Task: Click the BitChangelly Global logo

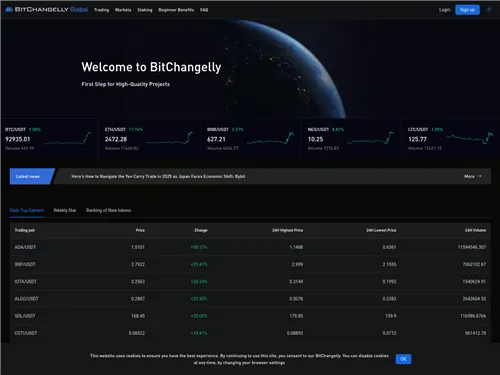Action: 47,10
